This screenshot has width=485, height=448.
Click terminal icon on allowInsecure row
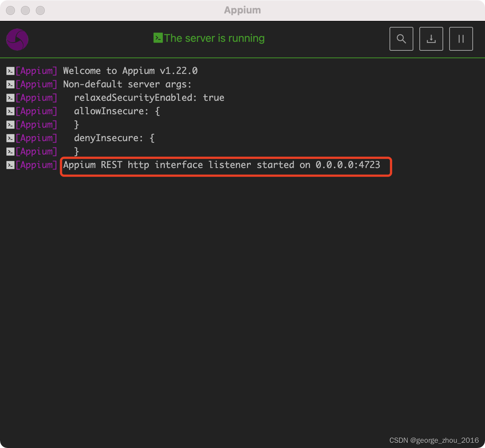click(10, 111)
